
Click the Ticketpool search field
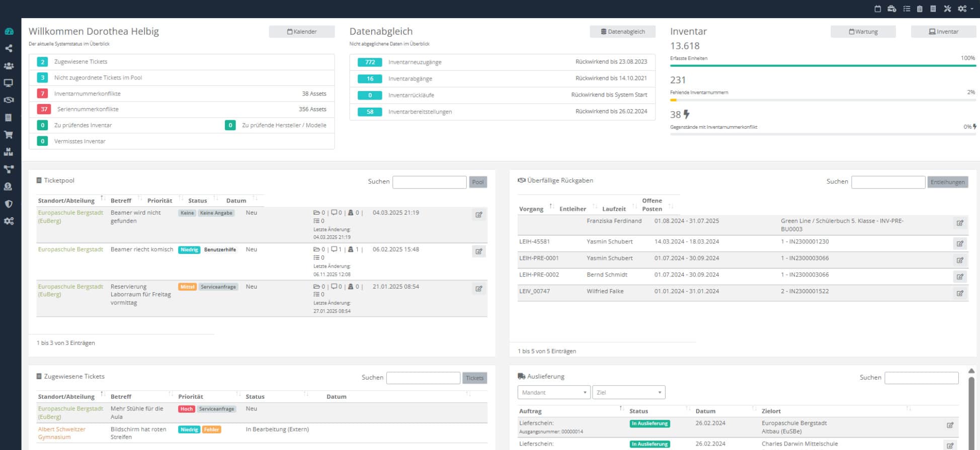click(429, 182)
